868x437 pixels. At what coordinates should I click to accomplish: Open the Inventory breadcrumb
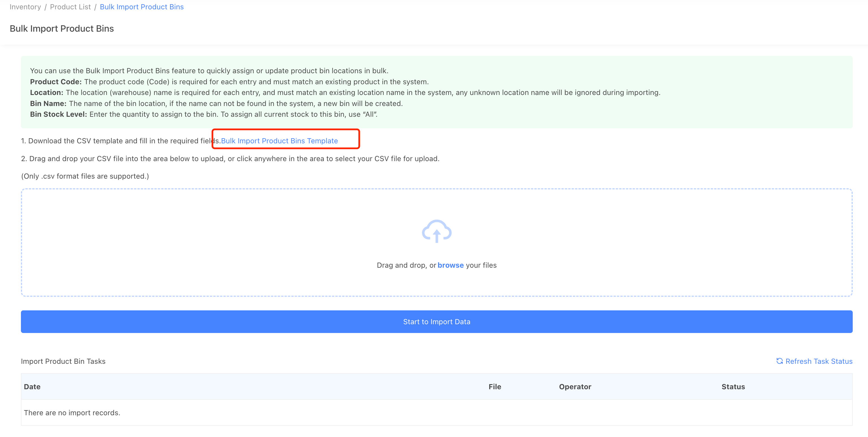click(25, 7)
